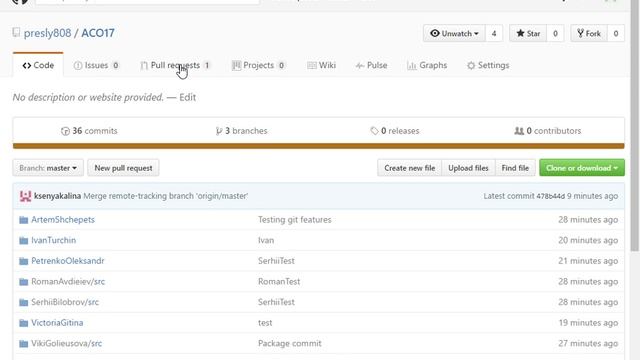View the 0 contributors
The height and width of the screenshot is (360, 640).
548,131
